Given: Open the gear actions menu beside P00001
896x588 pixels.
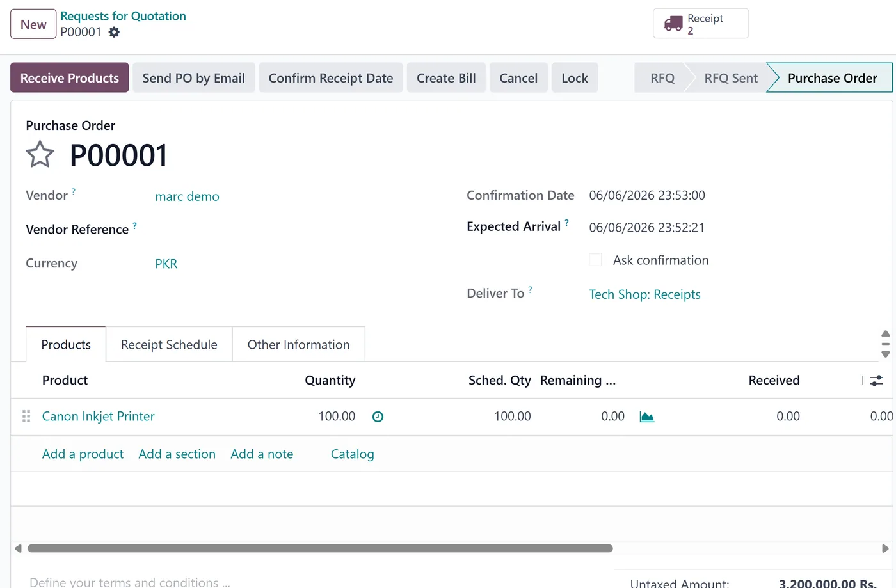Looking at the screenshot, I should click(114, 32).
